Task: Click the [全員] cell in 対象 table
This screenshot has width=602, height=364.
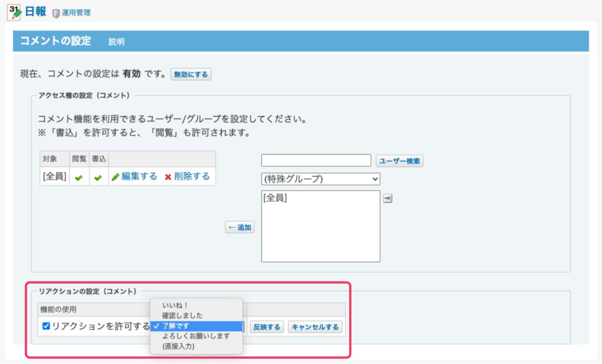Action: 55,176
